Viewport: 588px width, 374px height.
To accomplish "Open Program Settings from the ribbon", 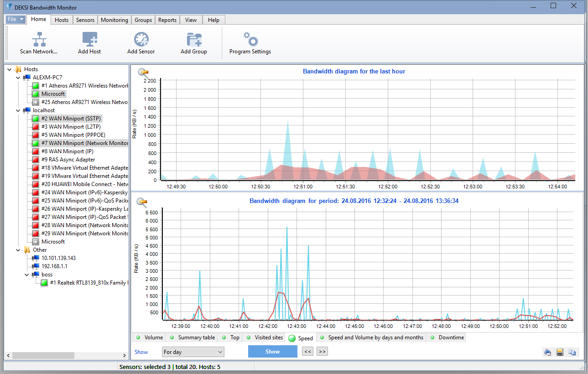I will click(250, 40).
